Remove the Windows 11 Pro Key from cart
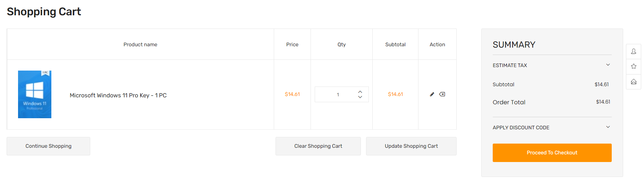 [x=442, y=94]
